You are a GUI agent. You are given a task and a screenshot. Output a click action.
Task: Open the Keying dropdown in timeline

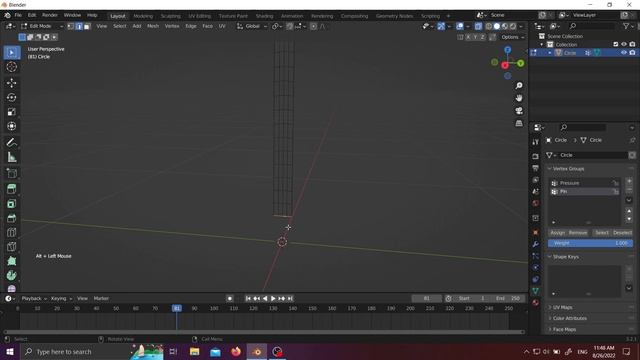point(61,298)
